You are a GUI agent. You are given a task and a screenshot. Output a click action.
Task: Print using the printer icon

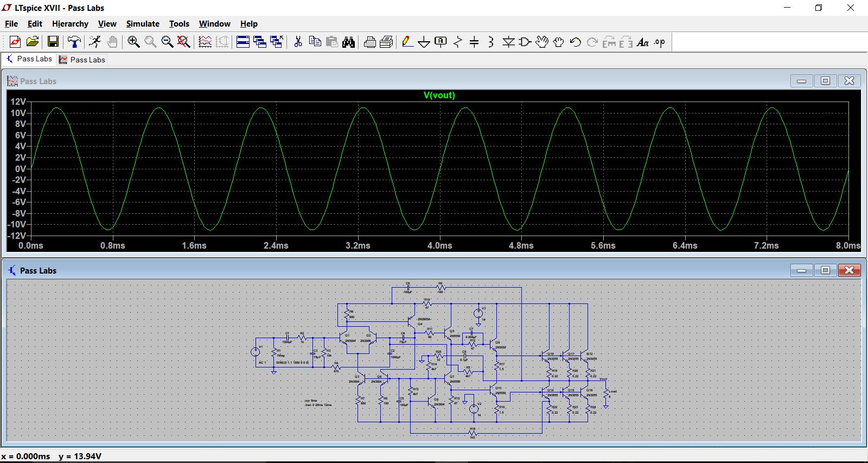pyautogui.click(x=386, y=42)
